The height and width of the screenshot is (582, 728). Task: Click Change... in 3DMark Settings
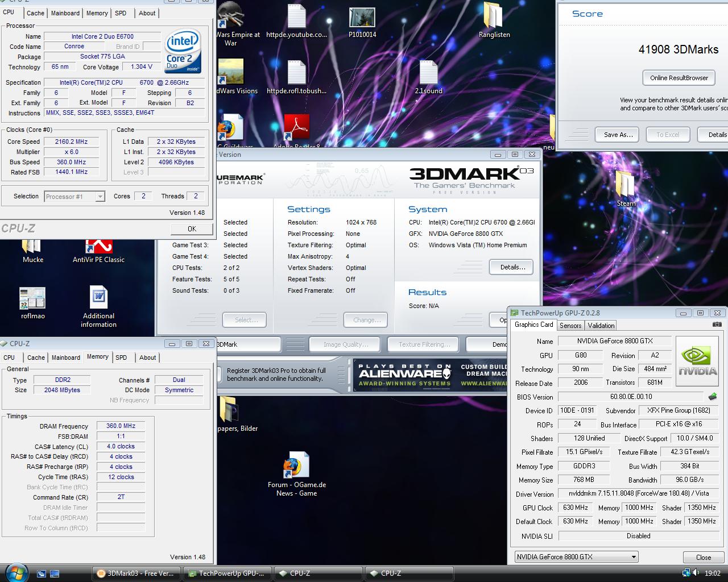367,320
